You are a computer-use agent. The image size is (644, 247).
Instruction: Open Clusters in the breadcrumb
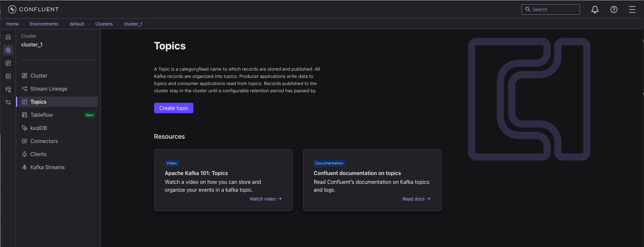(104, 24)
